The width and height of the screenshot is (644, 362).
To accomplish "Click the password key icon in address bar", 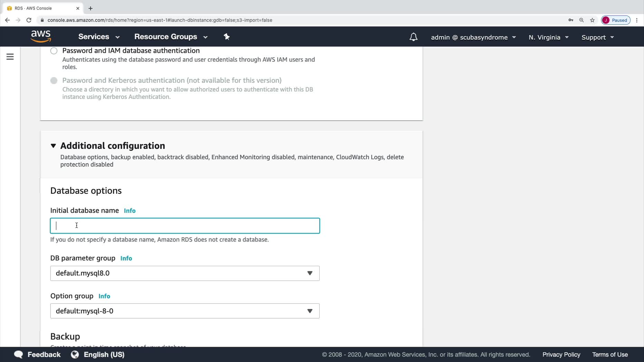I will 571,20.
